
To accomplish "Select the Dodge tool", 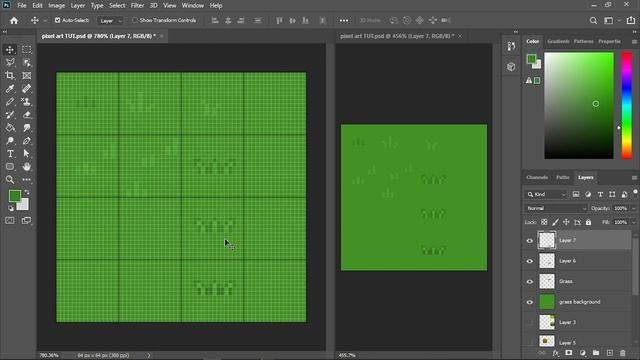I will coord(10,141).
